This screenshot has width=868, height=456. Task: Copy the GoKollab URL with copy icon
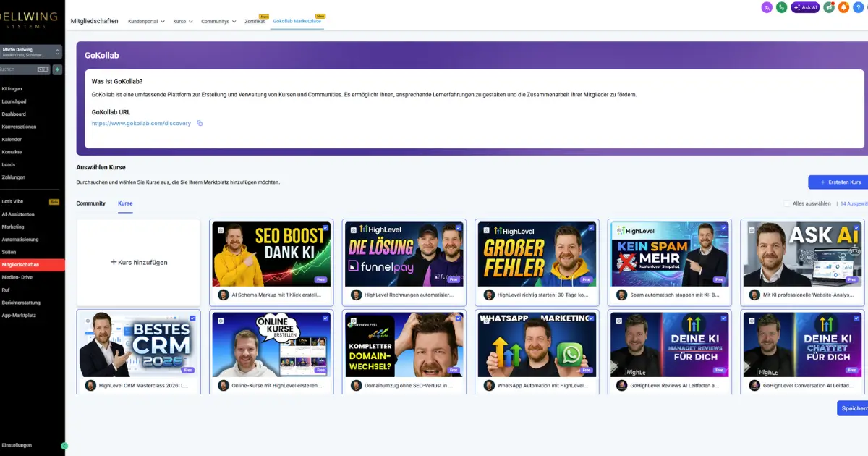click(200, 124)
